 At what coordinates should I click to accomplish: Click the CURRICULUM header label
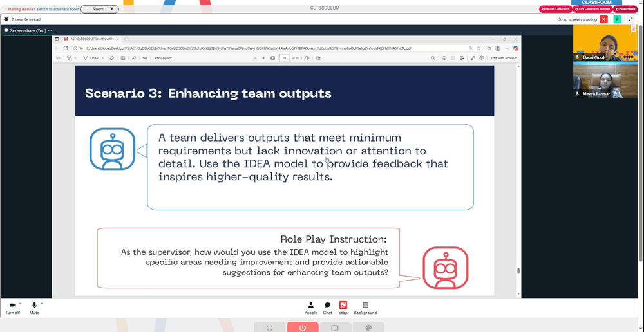[325, 8]
